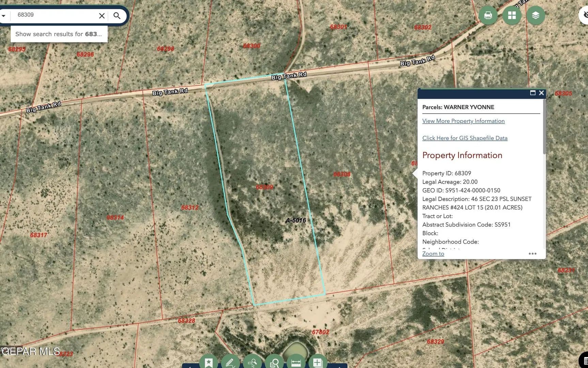Select 'Show search results for 683...' suggestion

tap(59, 34)
